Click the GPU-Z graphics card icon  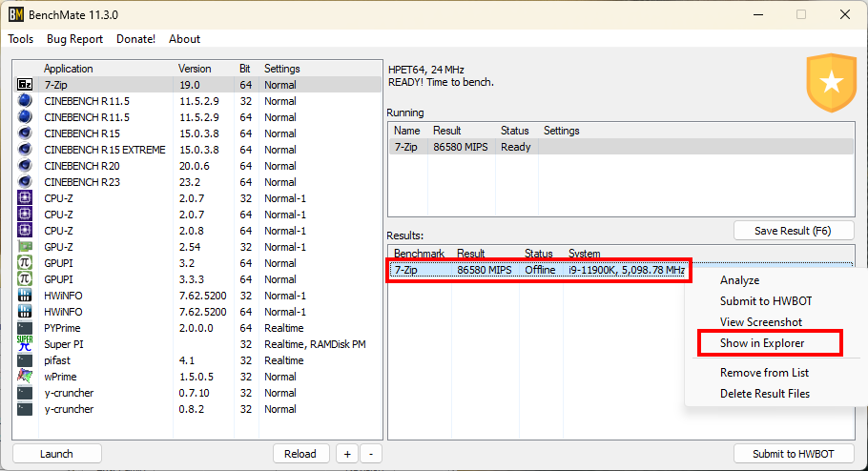pyautogui.click(x=25, y=246)
